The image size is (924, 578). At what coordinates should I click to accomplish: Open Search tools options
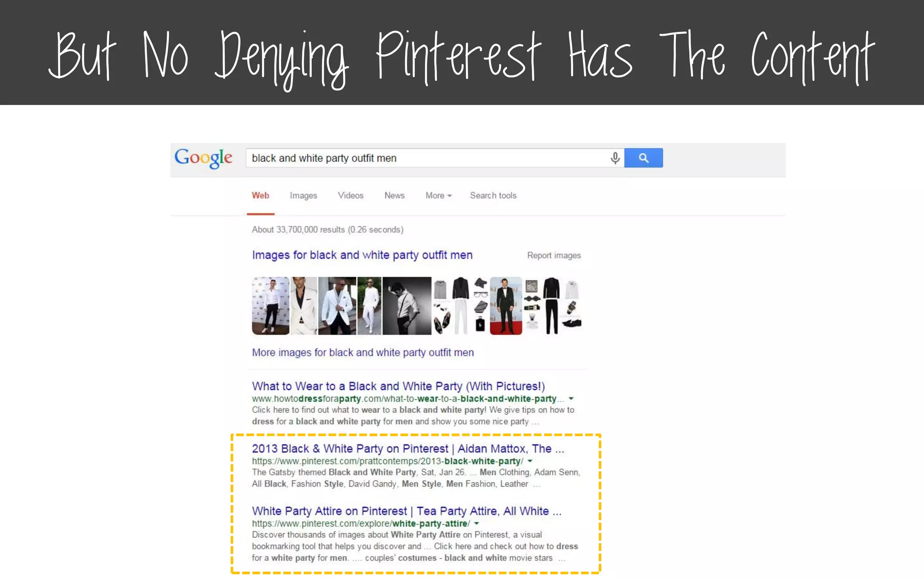coord(493,196)
